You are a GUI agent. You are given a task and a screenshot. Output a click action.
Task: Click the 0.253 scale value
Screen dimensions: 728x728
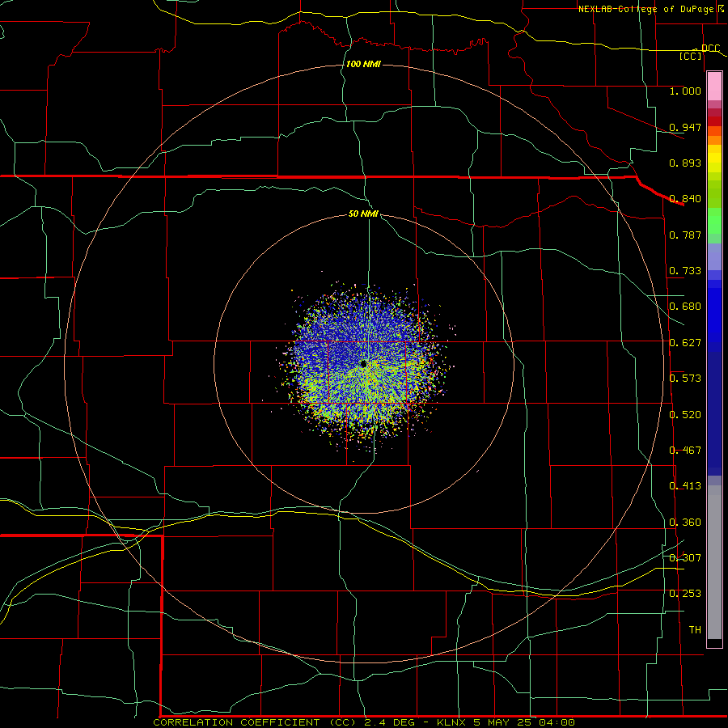click(685, 594)
